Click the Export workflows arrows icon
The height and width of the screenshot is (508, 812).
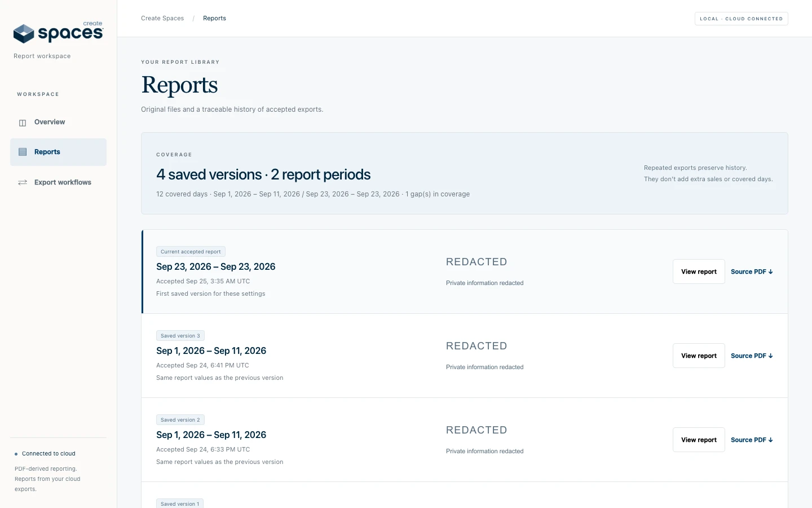point(23,182)
